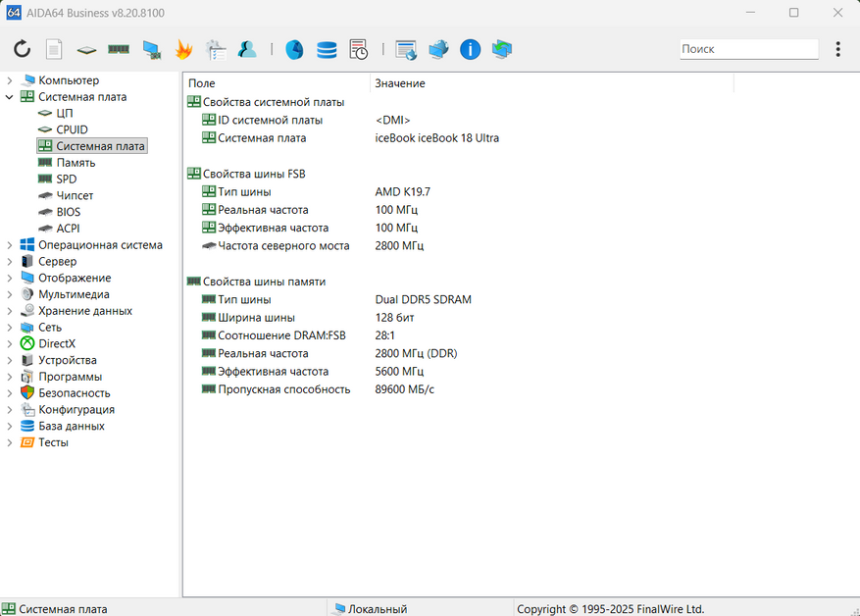Click the blue pie chart toolbar icon
This screenshot has width=860, height=616.
[294, 49]
